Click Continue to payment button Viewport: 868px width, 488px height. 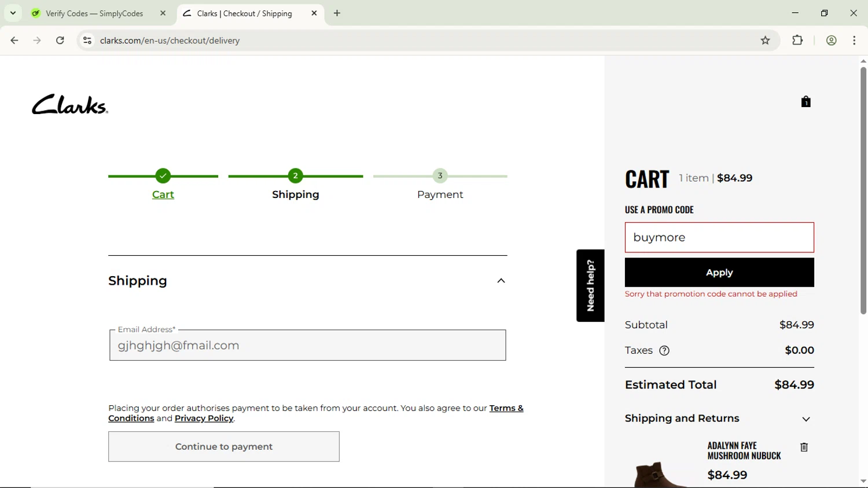[x=224, y=446]
